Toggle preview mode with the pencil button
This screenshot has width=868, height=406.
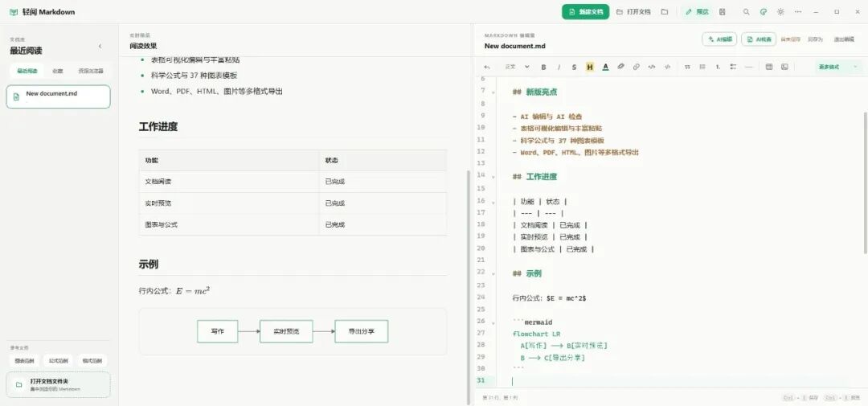coord(696,11)
